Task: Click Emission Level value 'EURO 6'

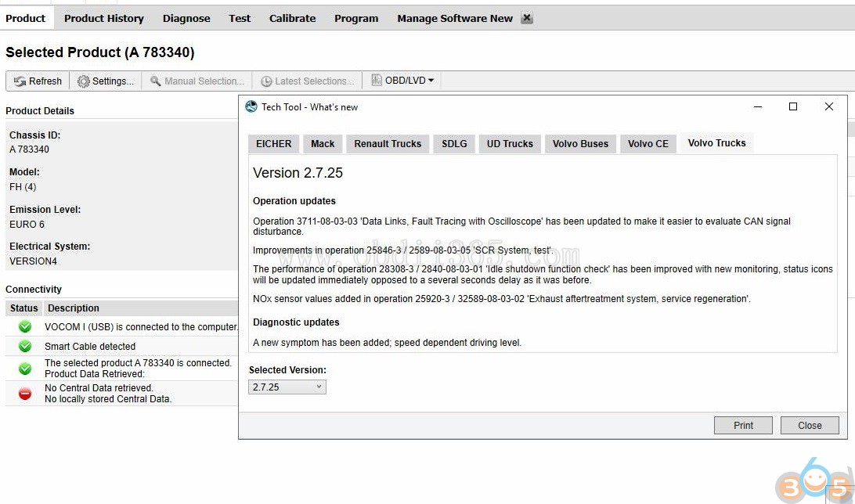Action: pos(27,225)
